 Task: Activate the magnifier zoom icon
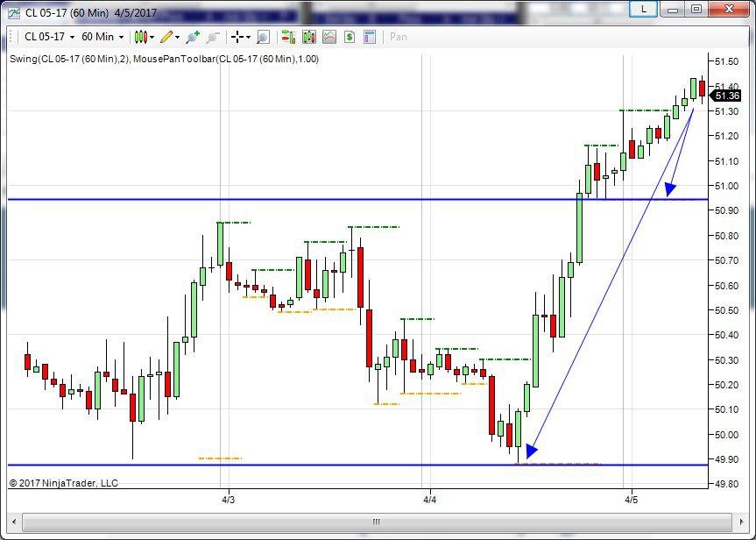point(263,37)
